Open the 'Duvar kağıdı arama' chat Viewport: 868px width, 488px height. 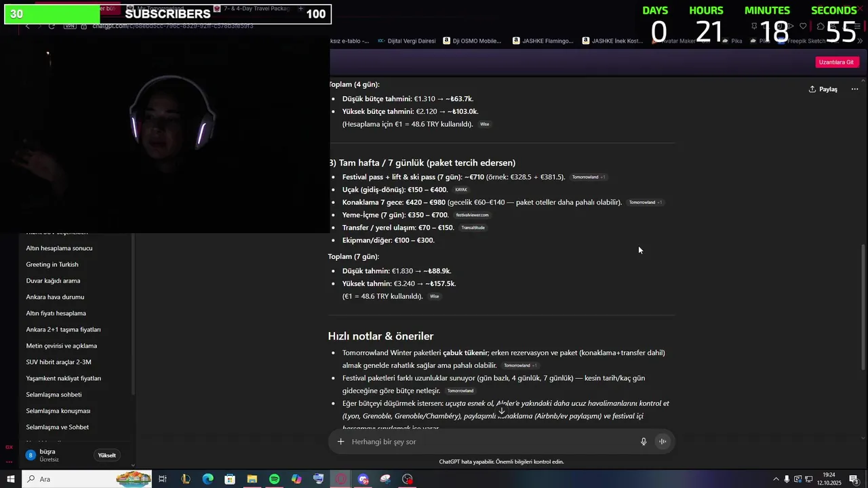[x=53, y=281]
